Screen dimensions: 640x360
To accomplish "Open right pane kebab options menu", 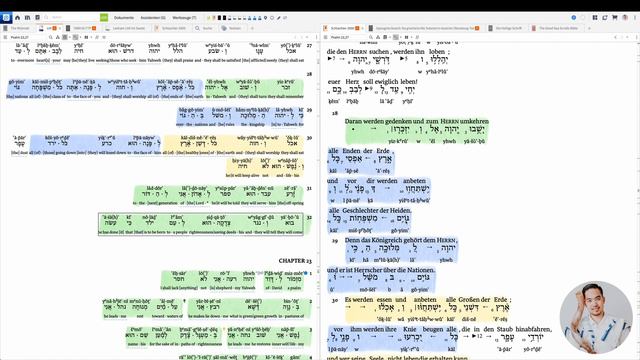I will point(636,37).
